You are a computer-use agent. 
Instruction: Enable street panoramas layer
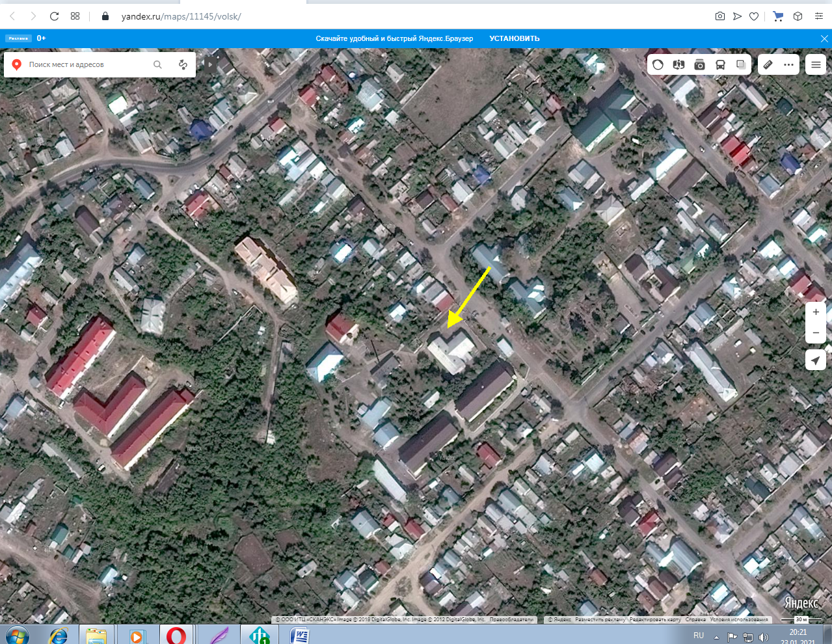tap(678, 64)
